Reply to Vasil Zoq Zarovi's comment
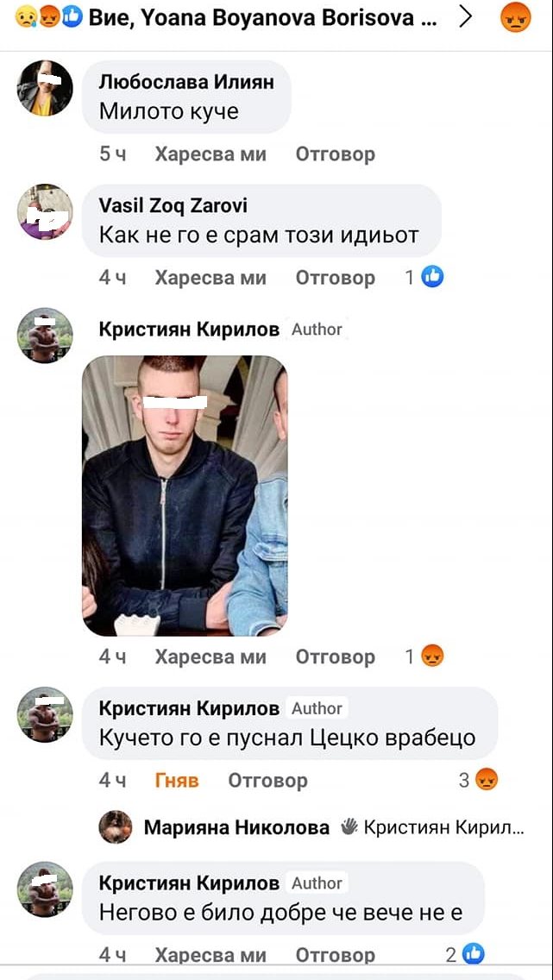The width and height of the screenshot is (553, 980). click(335, 278)
